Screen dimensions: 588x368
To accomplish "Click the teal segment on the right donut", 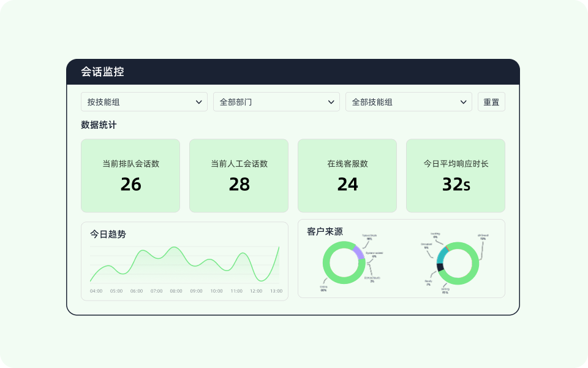I will [442, 256].
